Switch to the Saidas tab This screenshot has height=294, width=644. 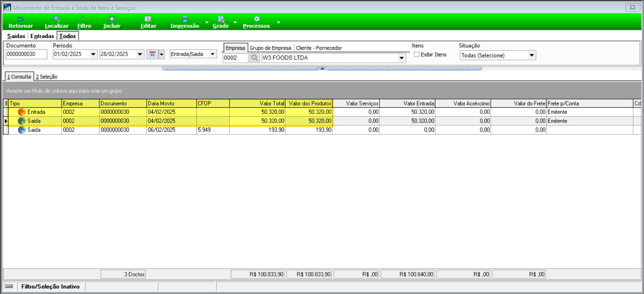16,36
